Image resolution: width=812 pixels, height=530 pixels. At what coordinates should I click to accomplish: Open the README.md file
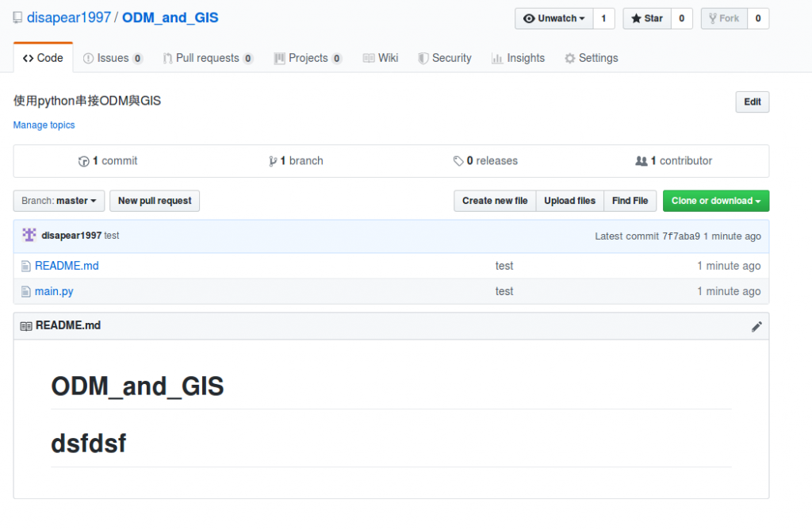point(67,266)
